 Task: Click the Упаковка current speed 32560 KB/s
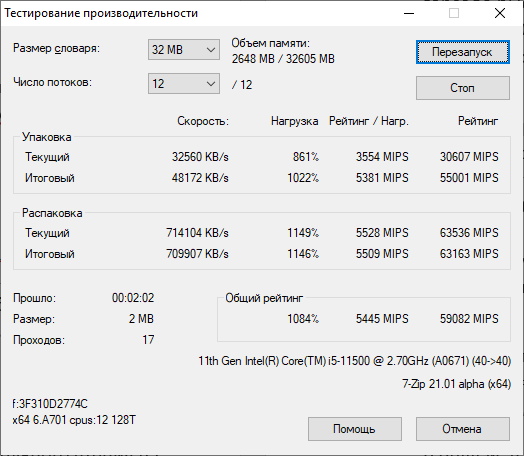pos(200,157)
